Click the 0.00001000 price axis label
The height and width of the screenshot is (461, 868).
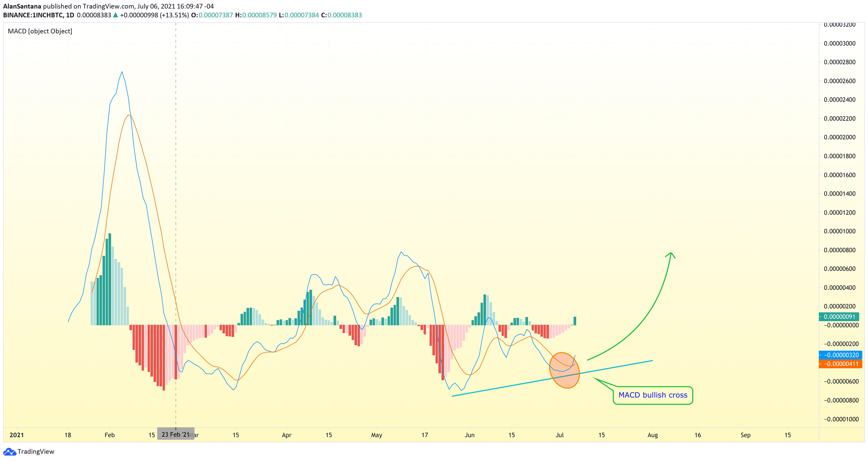click(839, 231)
